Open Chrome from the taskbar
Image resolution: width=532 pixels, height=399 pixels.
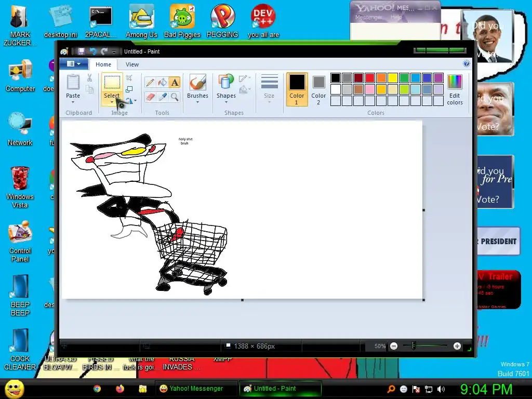(97, 389)
